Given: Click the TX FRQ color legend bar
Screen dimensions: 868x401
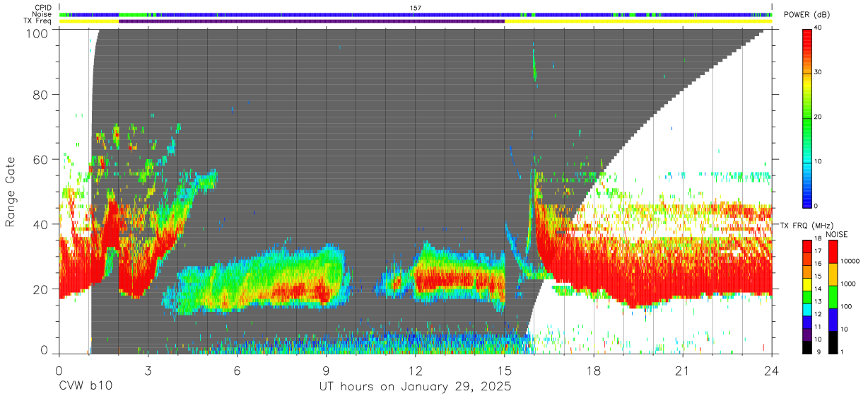Looking at the screenshot, I should click(x=808, y=296).
